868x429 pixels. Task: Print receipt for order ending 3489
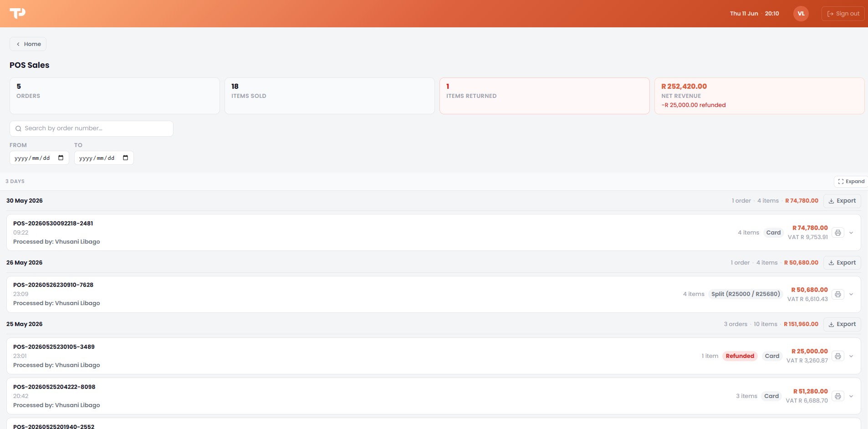(838, 356)
